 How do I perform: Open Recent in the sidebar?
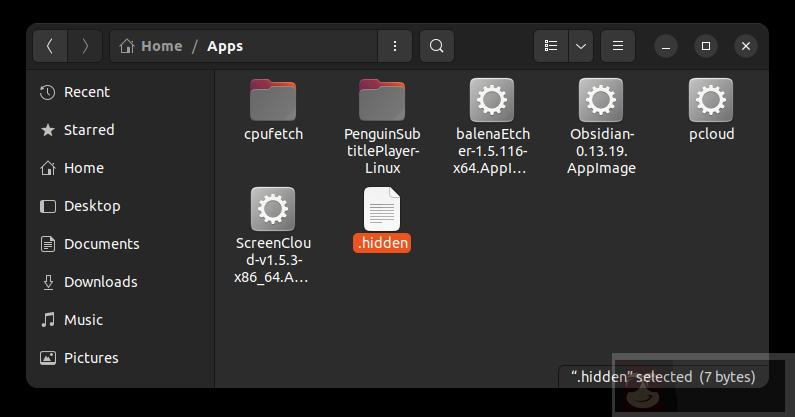click(86, 92)
